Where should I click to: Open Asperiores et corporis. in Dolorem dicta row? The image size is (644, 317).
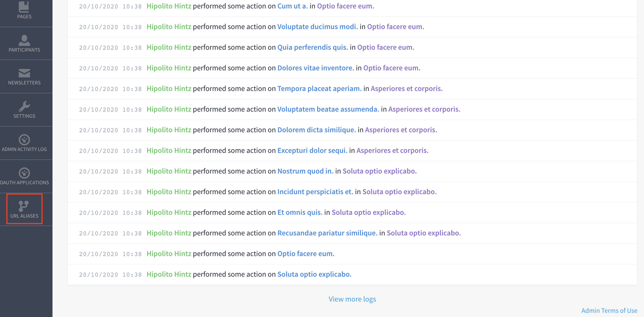pos(401,130)
